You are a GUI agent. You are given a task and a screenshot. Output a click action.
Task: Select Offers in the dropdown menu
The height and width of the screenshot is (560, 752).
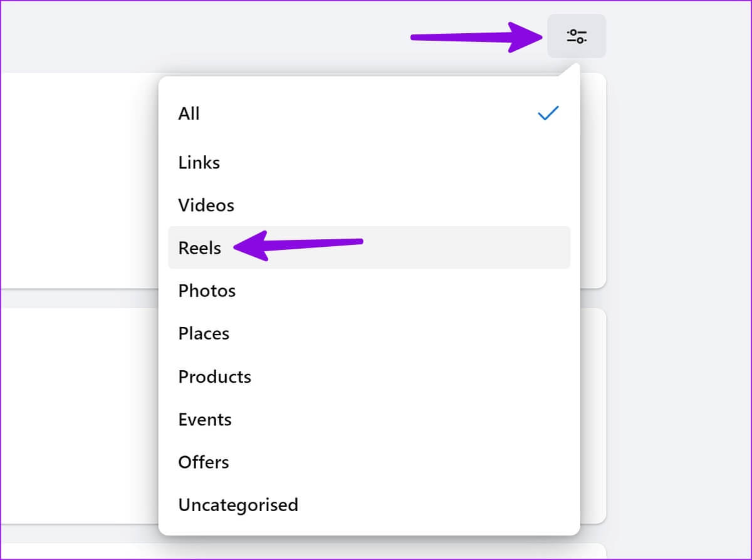(x=369, y=462)
